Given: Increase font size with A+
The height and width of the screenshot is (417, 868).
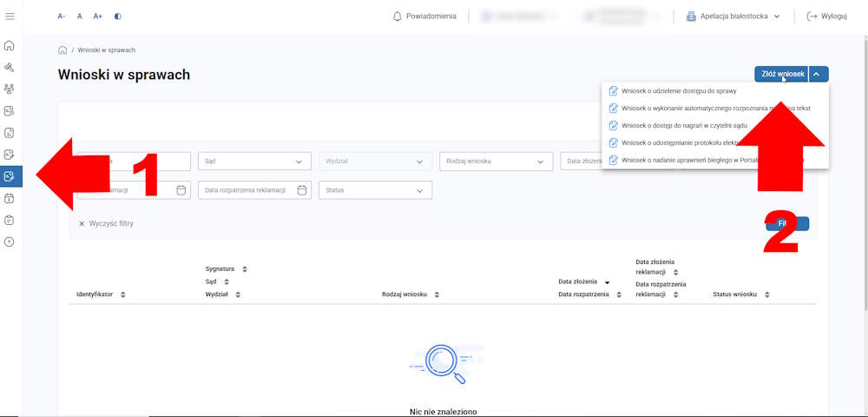Looking at the screenshot, I should tap(98, 17).
